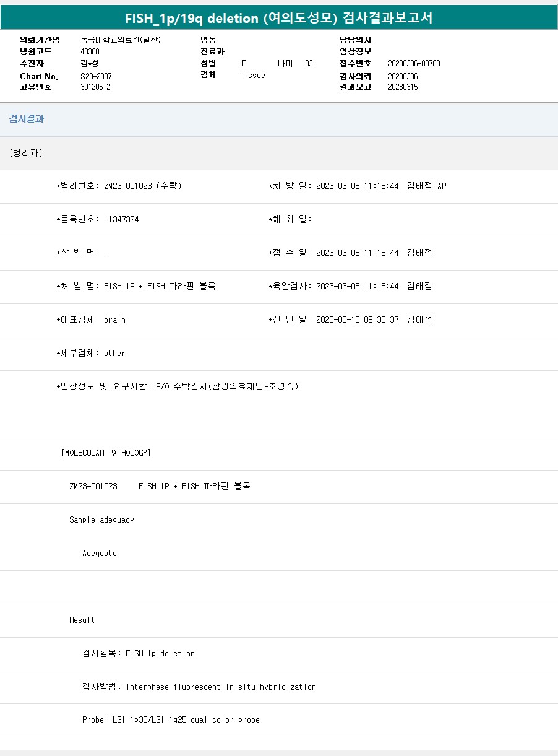
Task: Click the hospital code 40360
Action: coord(90,51)
